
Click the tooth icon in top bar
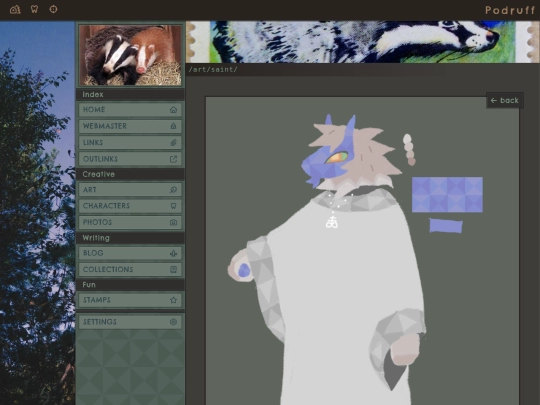34,9
